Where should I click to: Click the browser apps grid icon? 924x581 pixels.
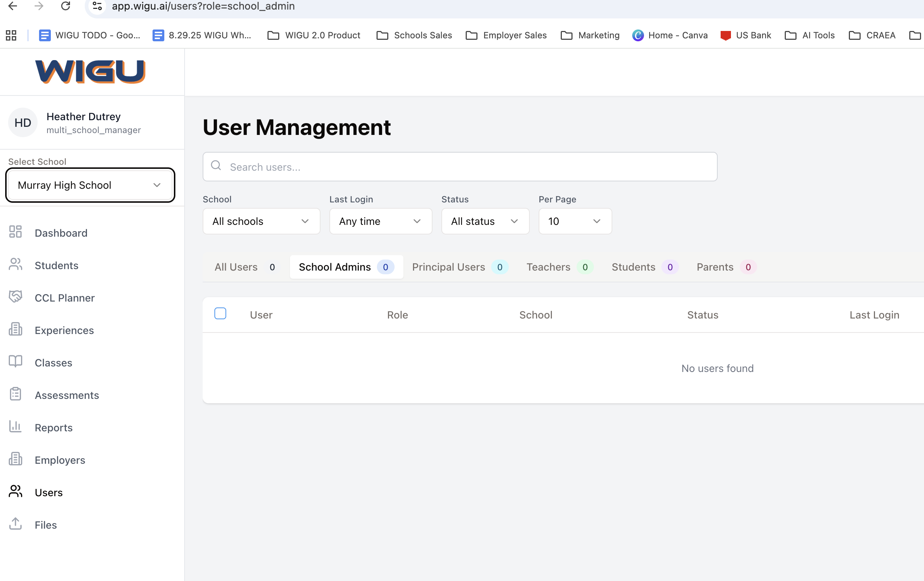[x=11, y=35]
